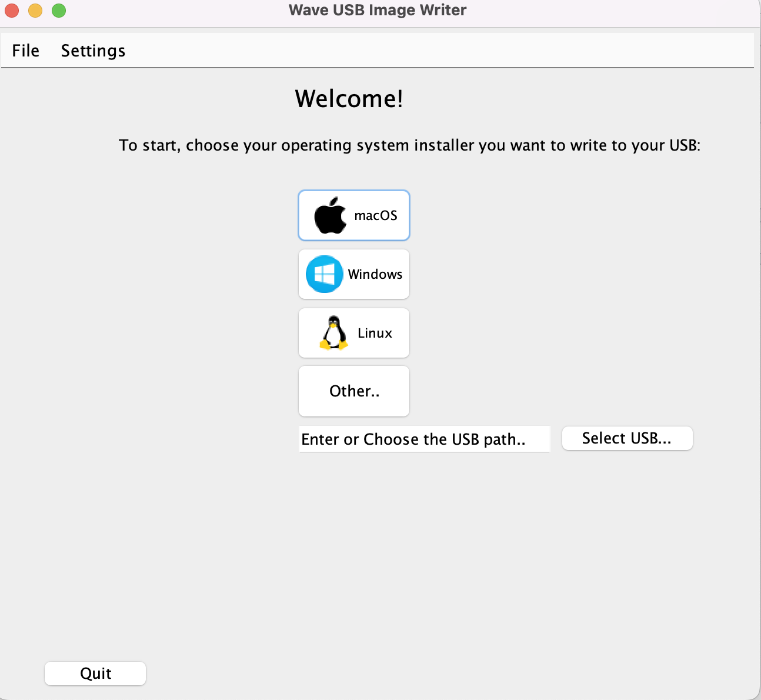The height and width of the screenshot is (700, 761).
Task: Focus the USB path text field
Action: pos(425,439)
